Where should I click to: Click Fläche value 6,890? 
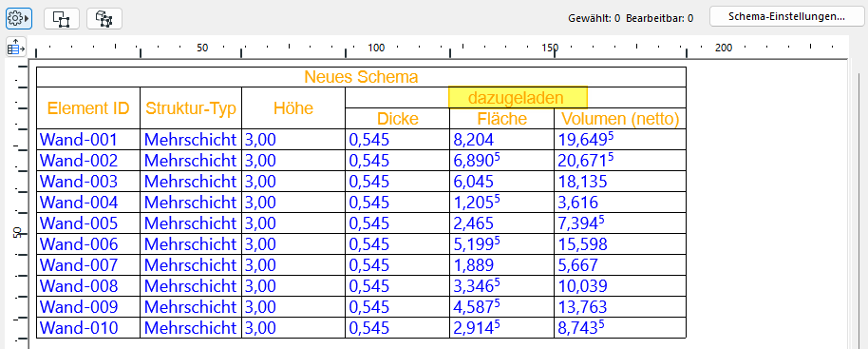(x=502, y=161)
